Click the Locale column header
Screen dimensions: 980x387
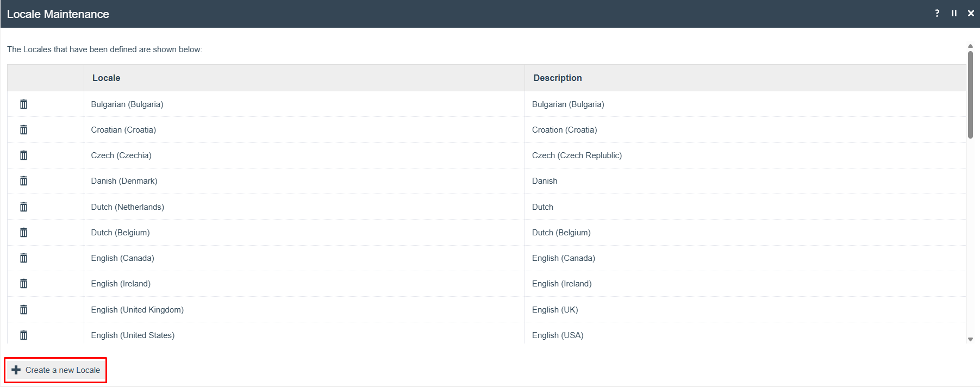[x=304, y=78]
